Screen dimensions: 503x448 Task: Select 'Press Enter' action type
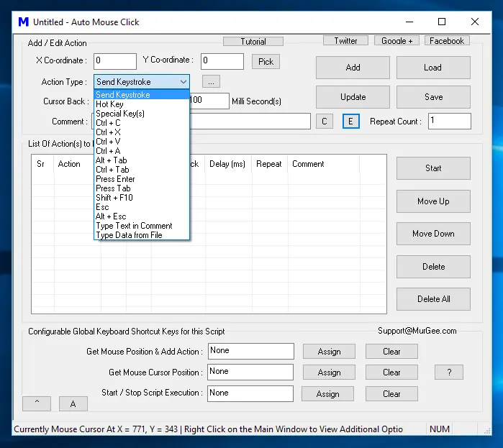point(115,179)
